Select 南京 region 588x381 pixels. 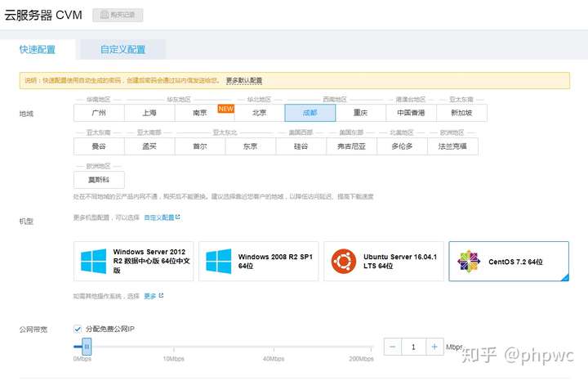click(200, 113)
